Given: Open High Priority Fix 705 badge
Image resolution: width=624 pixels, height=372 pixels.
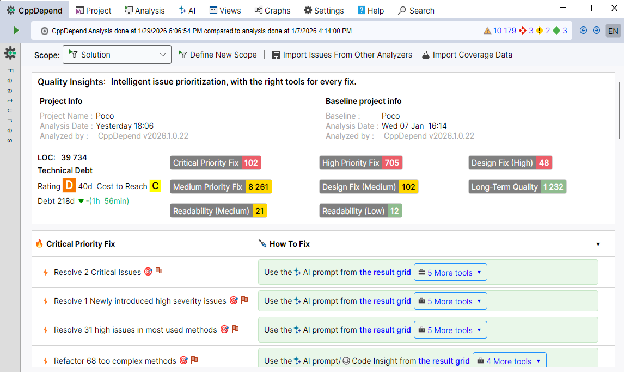Looking at the screenshot, I should [x=361, y=163].
